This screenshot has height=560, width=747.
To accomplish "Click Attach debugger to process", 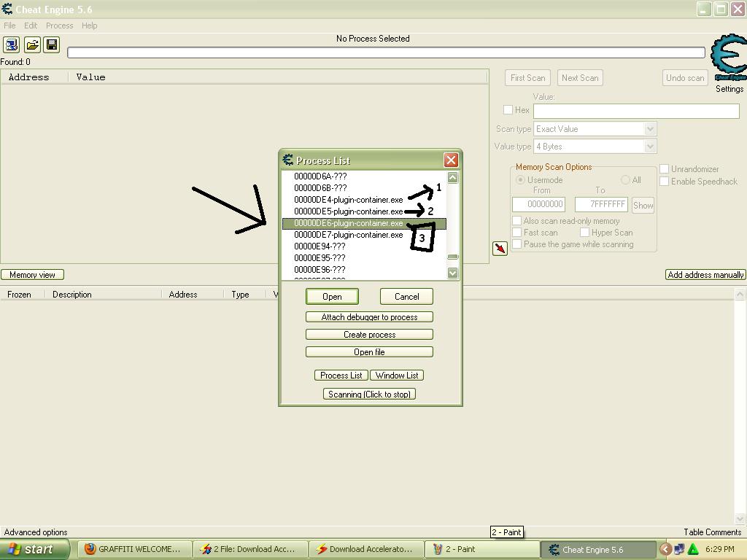I will (x=369, y=317).
